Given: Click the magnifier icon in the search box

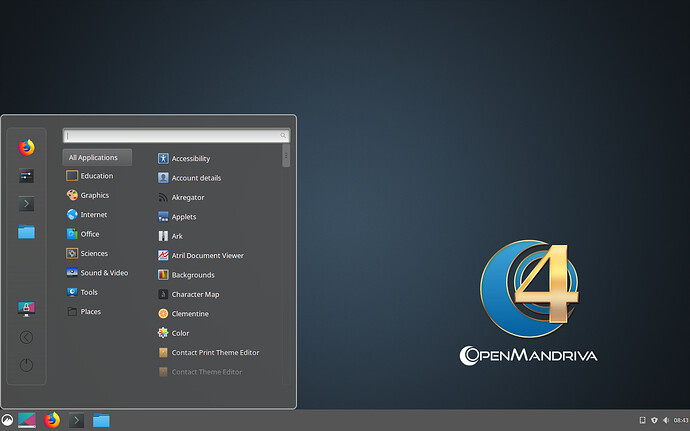Looking at the screenshot, I should pyautogui.click(x=283, y=136).
